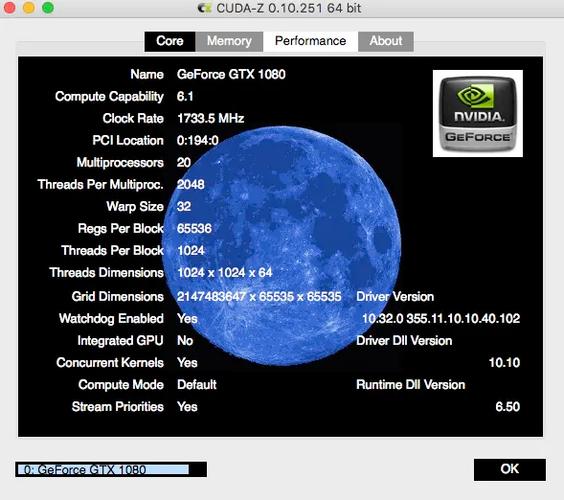
Task: Switch to the Core tab
Action: [170, 41]
